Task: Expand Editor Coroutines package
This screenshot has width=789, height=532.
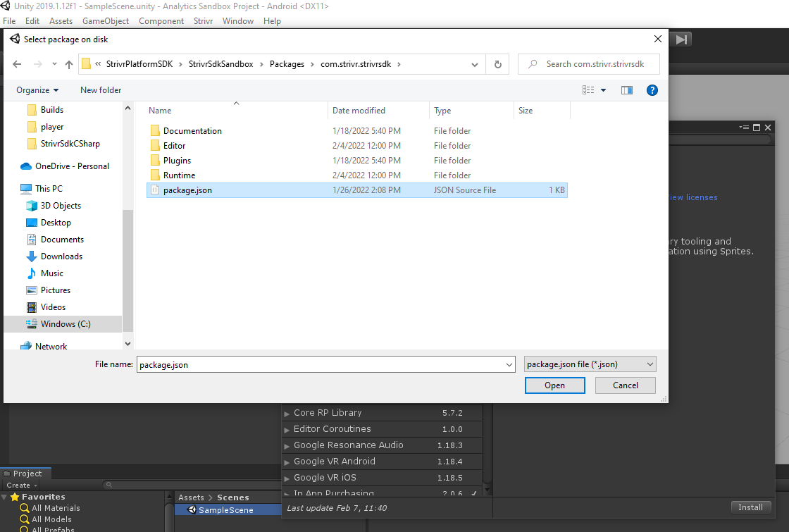Action: tap(287, 430)
